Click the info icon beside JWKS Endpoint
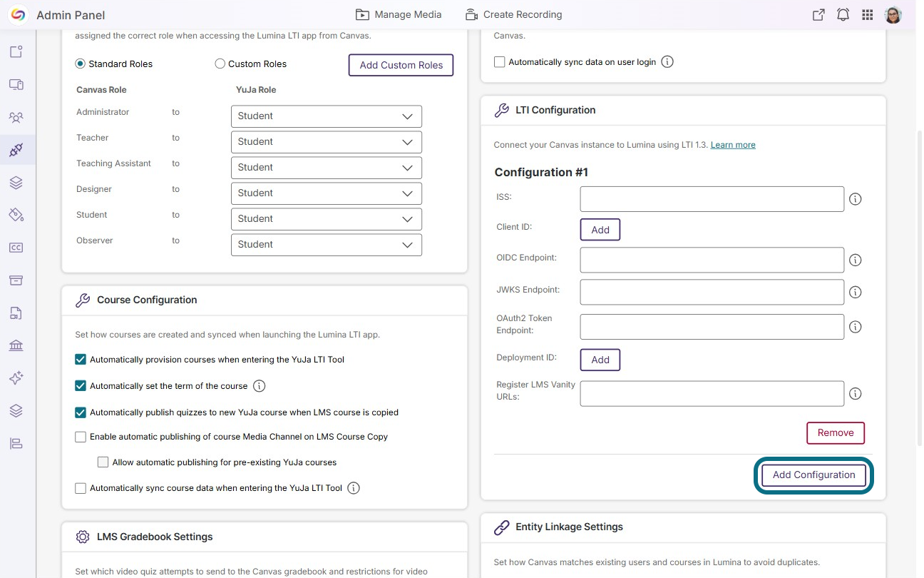The height and width of the screenshot is (578, 924). coord(856,292)
